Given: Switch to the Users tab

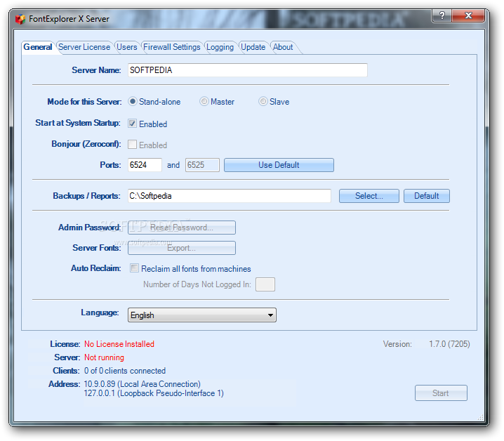Looking at the screenshot, I should click(x=126, y=47).
